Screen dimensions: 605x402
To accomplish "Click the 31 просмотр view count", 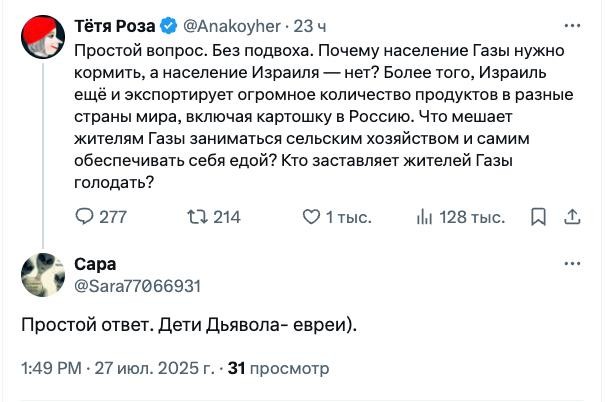I will [278, 368].
